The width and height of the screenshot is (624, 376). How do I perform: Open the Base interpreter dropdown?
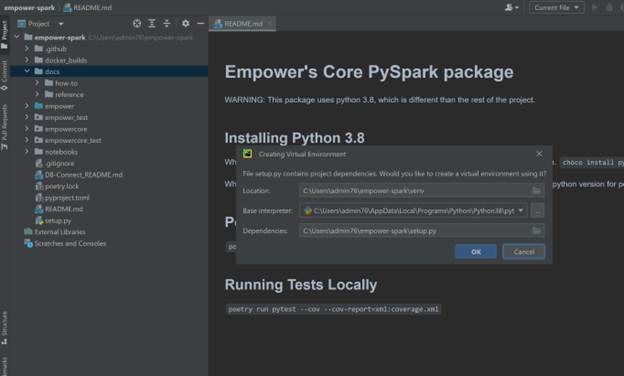[521, 210]
